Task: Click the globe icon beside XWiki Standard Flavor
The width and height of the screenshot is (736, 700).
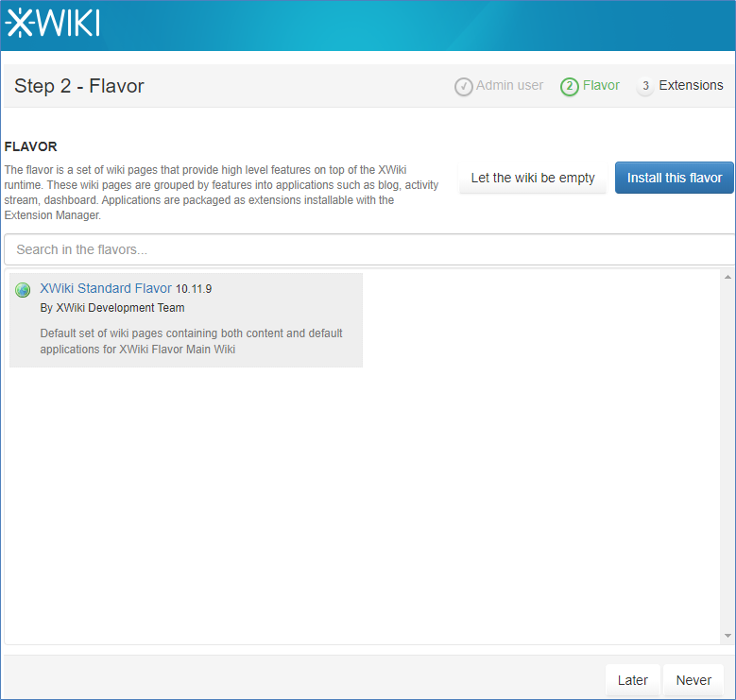Action: (23, 290)
